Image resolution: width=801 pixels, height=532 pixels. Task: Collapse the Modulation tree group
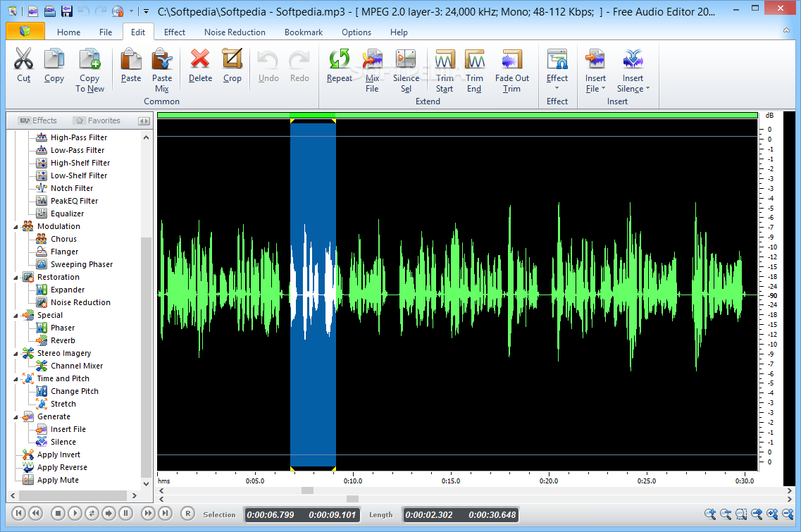[x=15, y=227]
